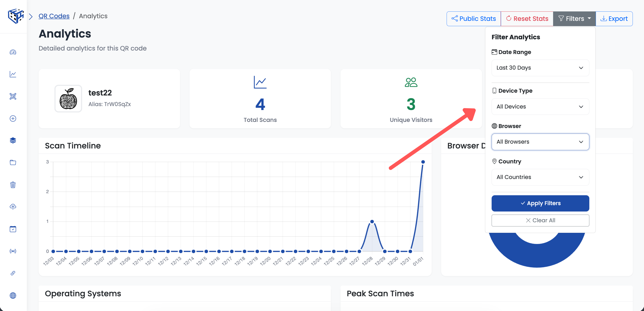Open the QR Codes icon in sidebar
The width and height of the screenshot is (644, 311).
(13, 96)
